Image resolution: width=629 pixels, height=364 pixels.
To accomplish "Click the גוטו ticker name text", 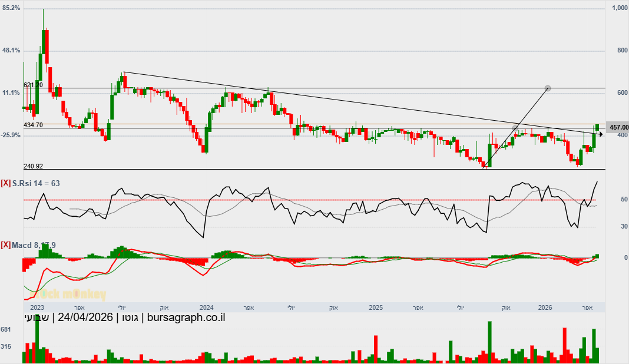I will pyautogui.click(x=130, y=317).
